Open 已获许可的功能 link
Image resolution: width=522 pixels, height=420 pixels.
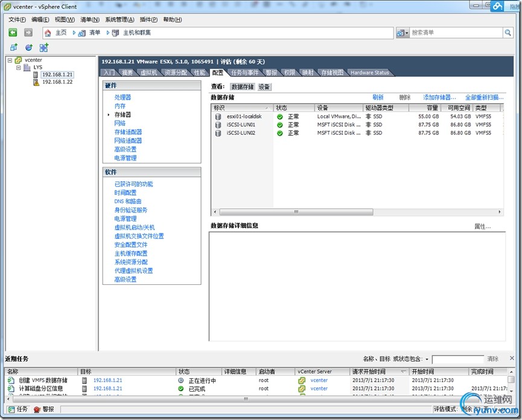coord(133,184)
